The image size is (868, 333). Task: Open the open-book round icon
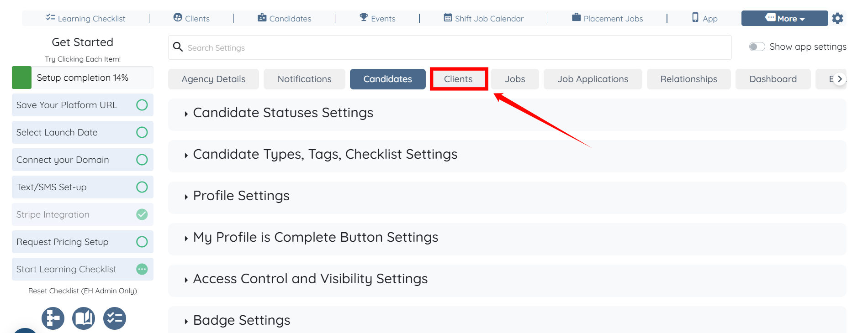pyautogui.click(x=84, y=318)
